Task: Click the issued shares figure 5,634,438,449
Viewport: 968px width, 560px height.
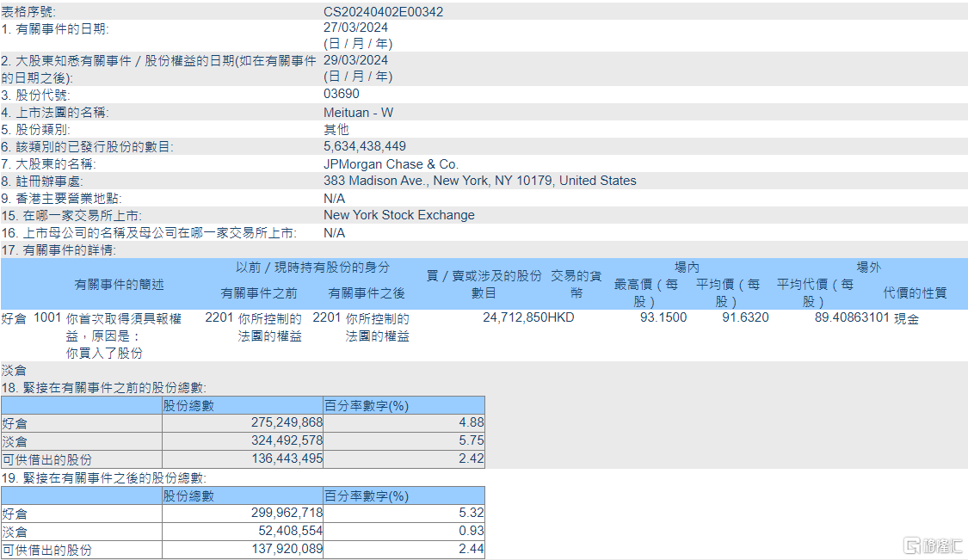Action: [x=364, y=146]
